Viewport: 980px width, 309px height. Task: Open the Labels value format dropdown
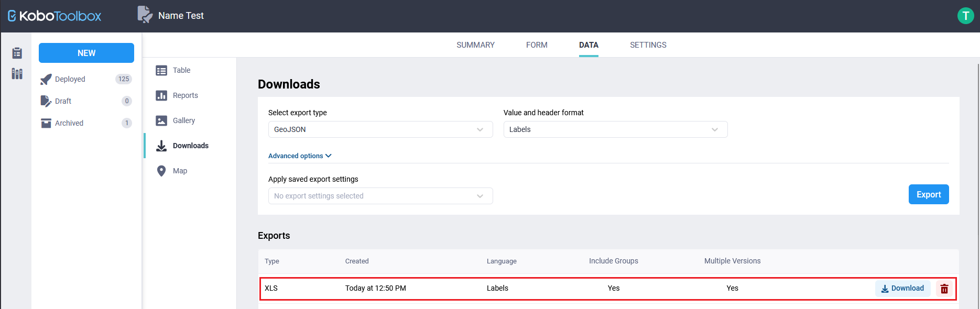tap(615, 129)
